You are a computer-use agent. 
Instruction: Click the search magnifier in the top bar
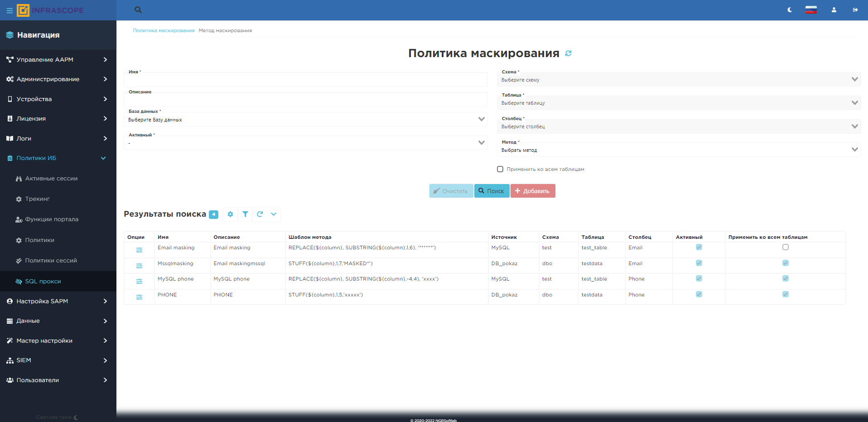point(138,10)
